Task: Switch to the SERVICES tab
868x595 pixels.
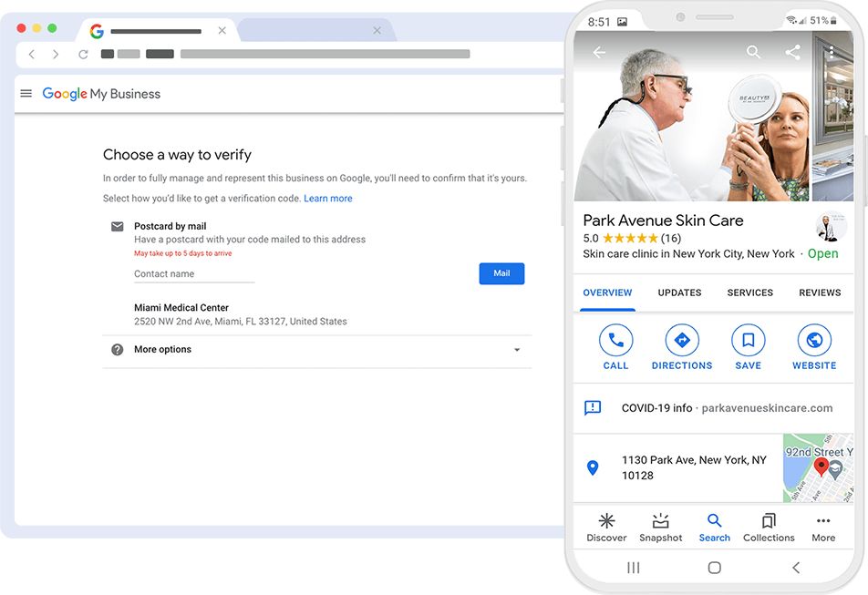Action: (x=749, y=292)
